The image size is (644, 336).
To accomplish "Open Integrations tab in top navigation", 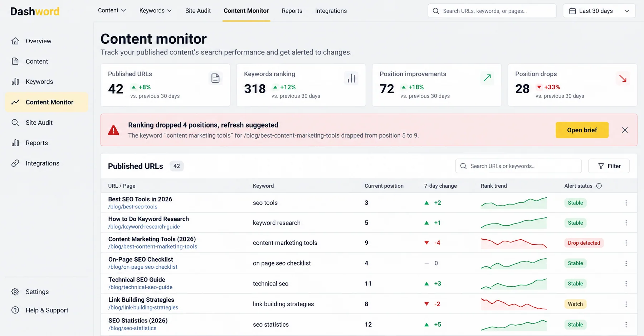I will (331, 11).
